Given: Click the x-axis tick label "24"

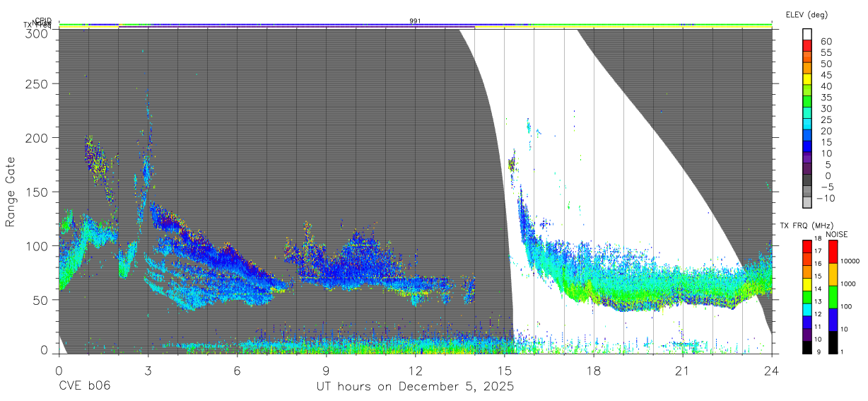Looking at the screenshot, I should tap(772, 370).
